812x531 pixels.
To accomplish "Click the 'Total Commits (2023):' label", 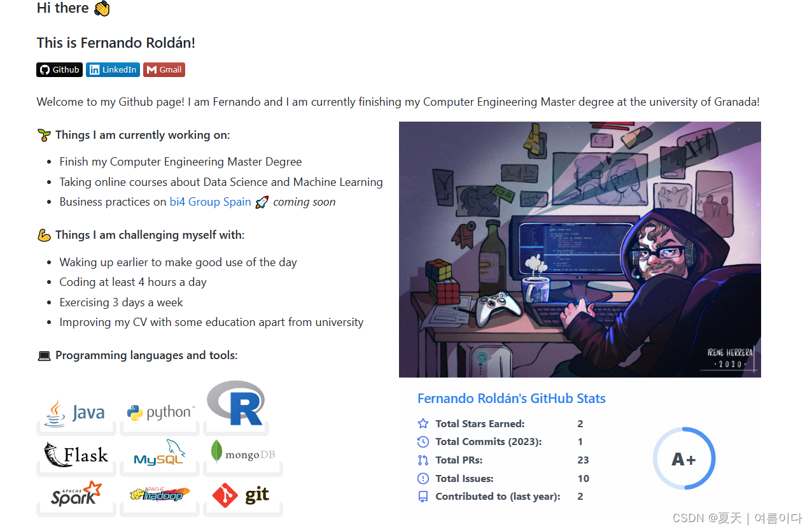I will [489, 442].
